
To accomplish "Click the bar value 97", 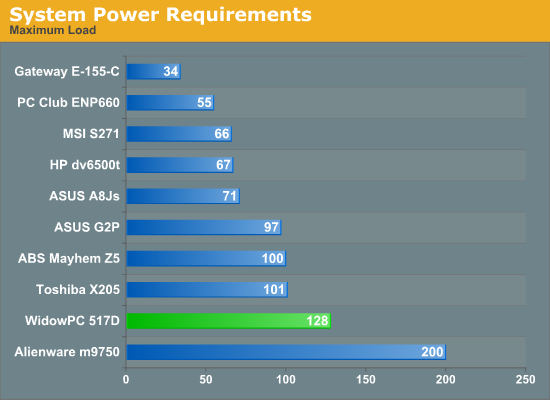I will tap(271, 227).
